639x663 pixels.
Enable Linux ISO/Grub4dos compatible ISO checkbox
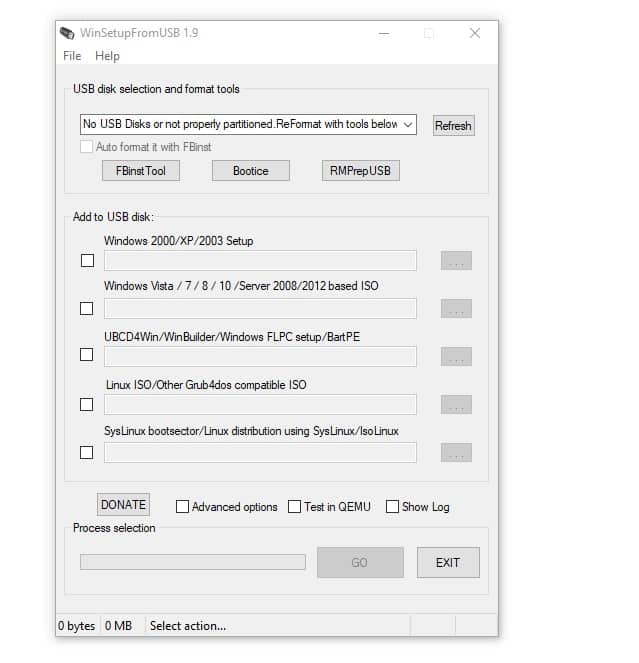click(87, 404)
